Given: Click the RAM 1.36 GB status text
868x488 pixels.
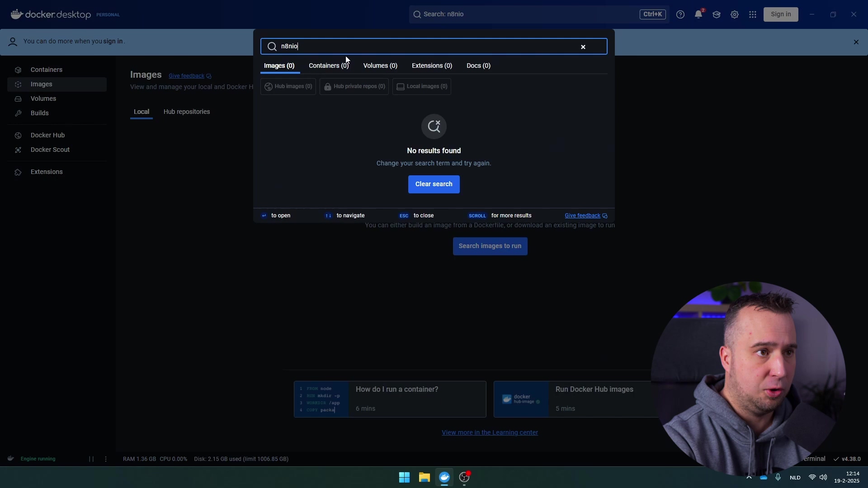Looking at the screenshot, I should click(139, 459).
